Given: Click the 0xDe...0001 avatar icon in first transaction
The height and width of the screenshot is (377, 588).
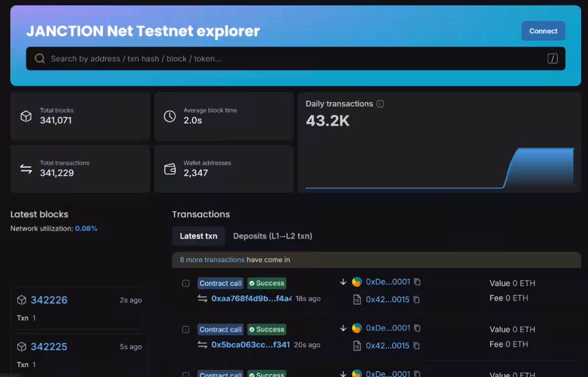Looking at the screenshot, I should coord(357,282).
